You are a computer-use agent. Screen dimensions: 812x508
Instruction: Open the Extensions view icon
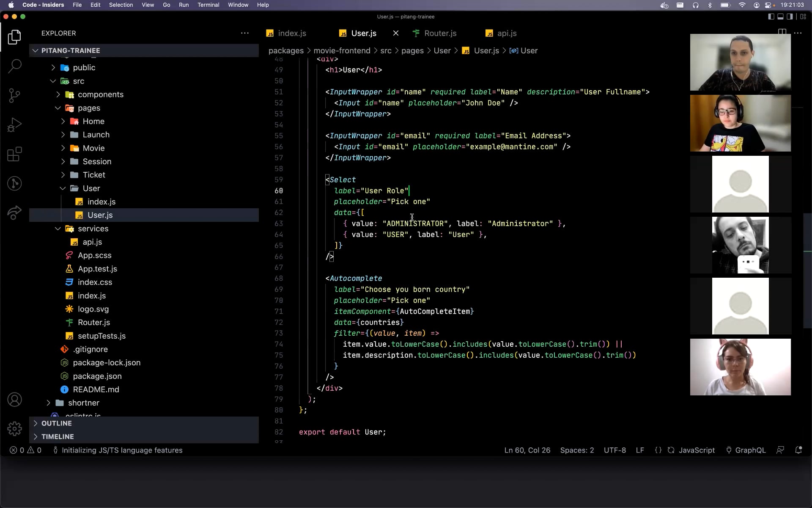[14, 154]
